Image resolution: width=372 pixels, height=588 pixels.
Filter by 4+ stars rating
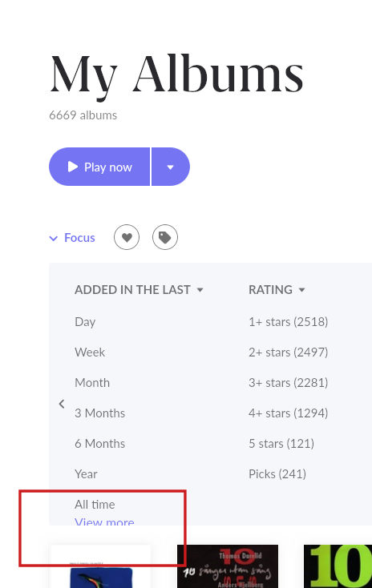(289, 413)
